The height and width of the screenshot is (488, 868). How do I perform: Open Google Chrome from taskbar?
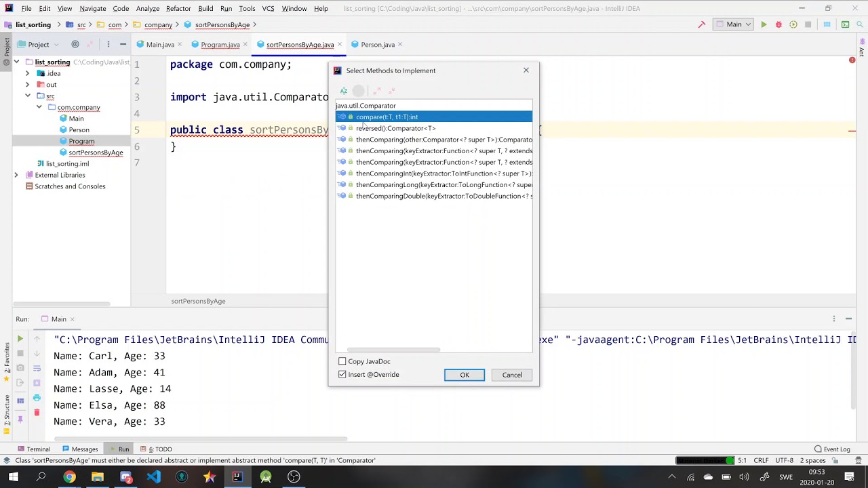(69, 476)
